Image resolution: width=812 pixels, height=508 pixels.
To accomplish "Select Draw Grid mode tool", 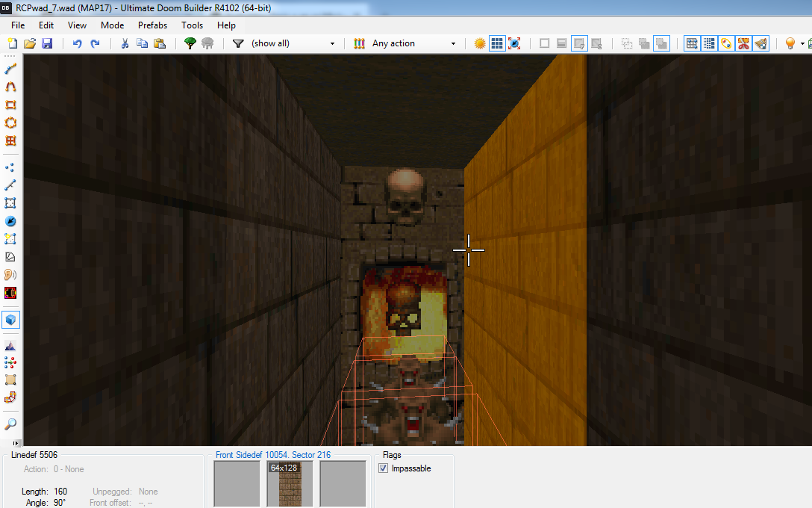I will [10, 141].
